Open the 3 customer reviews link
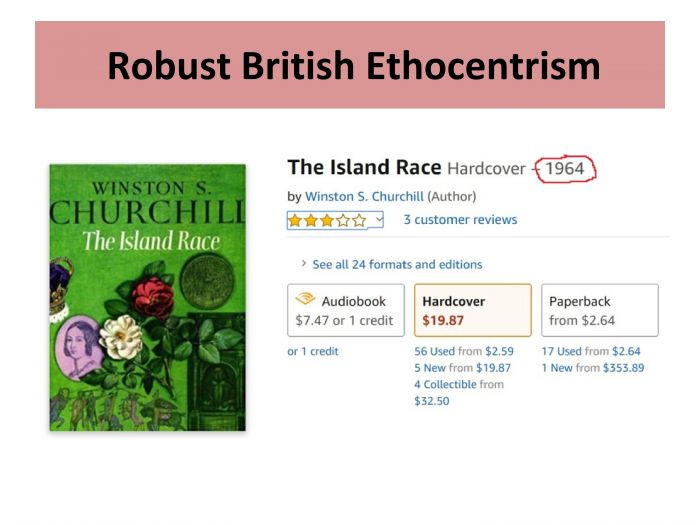This screenshot has height=525, width=700. (x=460, y=220)
